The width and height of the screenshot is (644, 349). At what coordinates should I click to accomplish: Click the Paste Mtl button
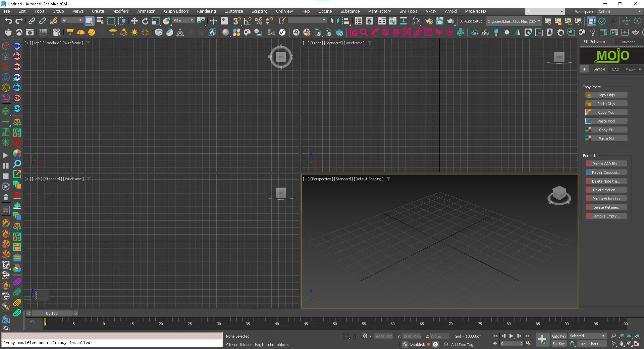[x=606, y=139]
